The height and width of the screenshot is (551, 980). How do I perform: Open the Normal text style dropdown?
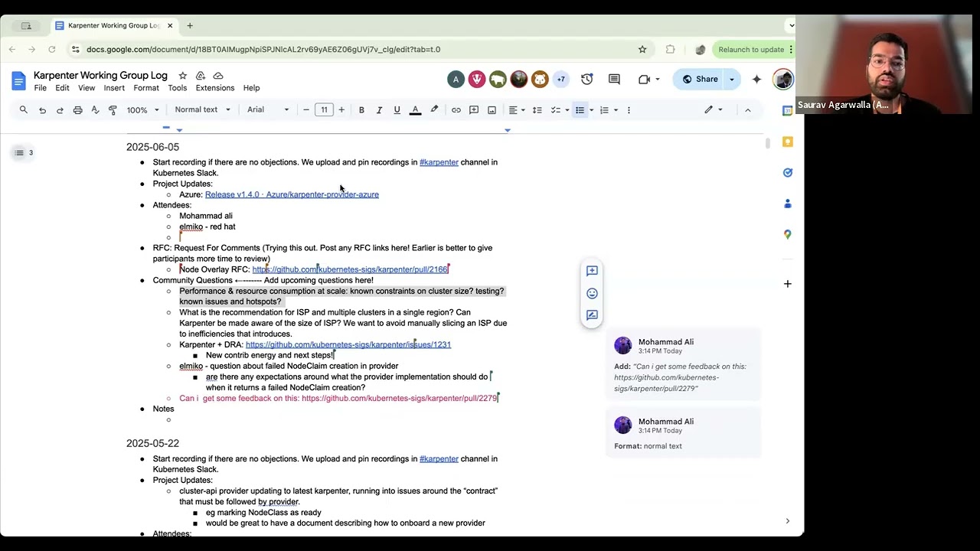coord(202,109)
